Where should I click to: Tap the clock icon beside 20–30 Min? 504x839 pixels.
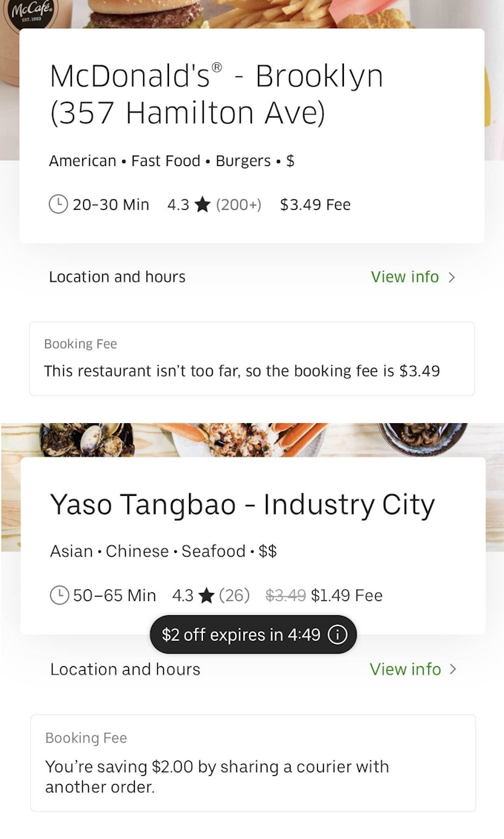click(59, 205)
